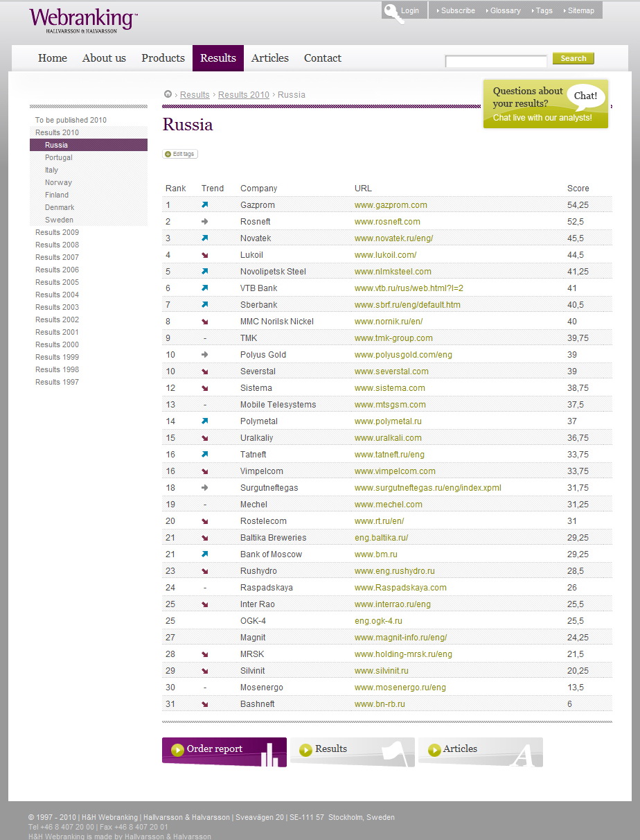The height and width of the screenshot is (840, 640).
Task: Click the Search button
Action: click(x=574, y=59)
